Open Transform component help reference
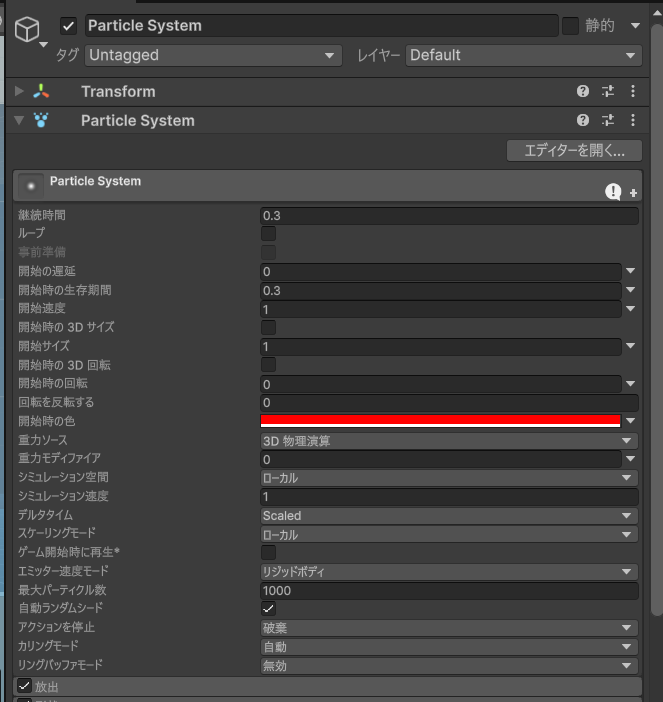Viewport: 663px width, 702px height. [x=583, y=91]
